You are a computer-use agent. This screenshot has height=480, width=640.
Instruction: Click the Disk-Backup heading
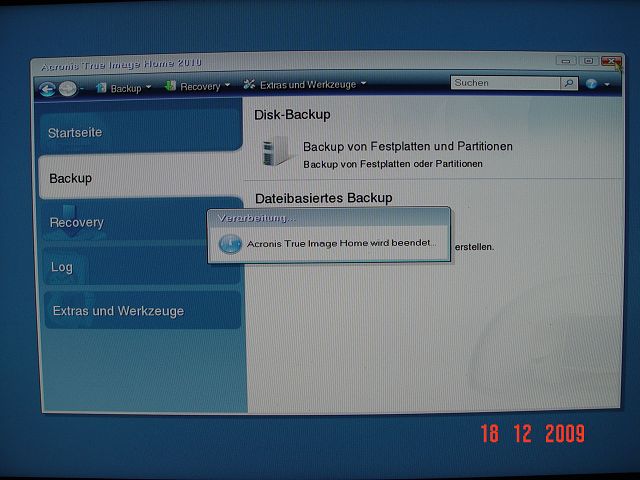292,115
